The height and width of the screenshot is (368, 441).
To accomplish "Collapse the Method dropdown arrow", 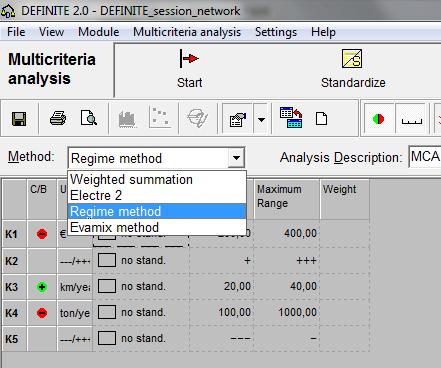I will pos(236,157).
